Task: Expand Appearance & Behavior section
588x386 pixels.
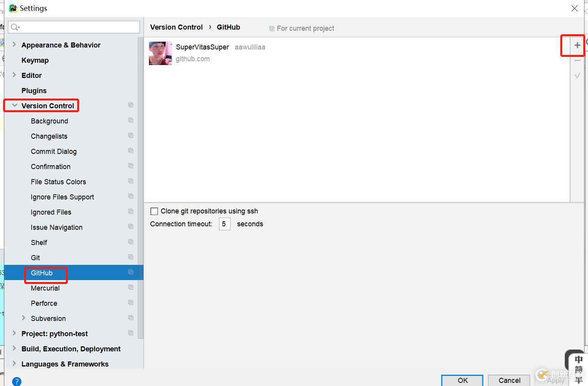Action: (14, 44)
